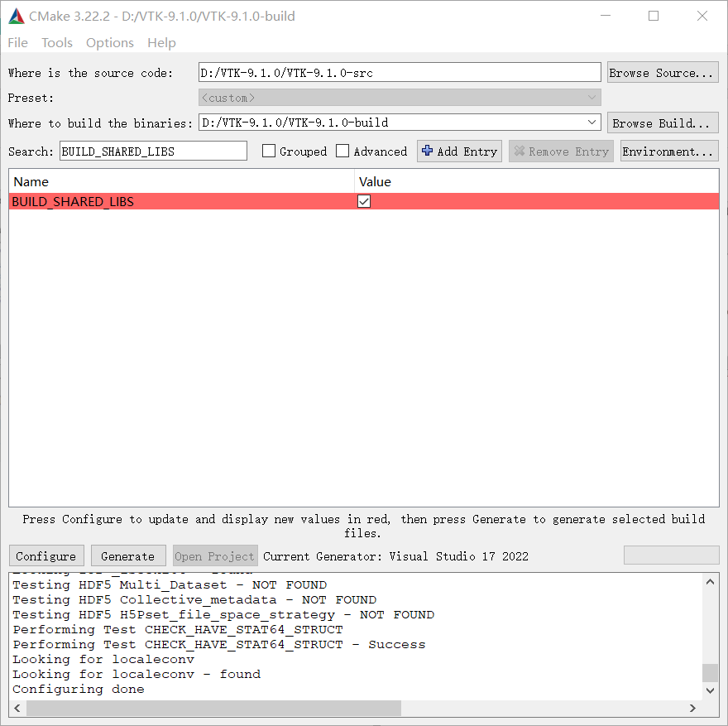Click inside the Search input field

[153, 151]
